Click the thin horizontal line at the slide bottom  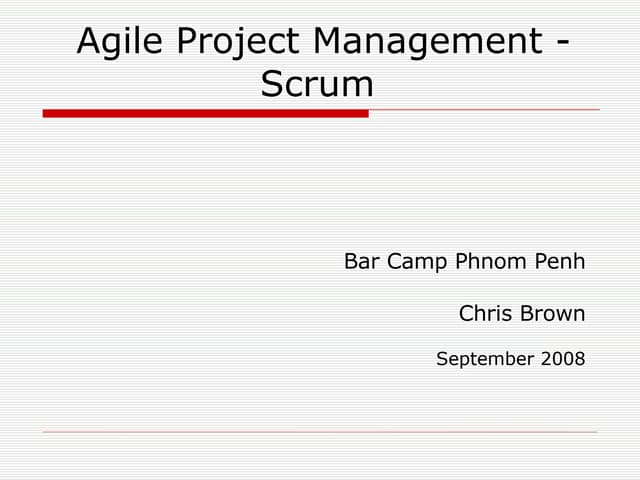coord(320,432)
